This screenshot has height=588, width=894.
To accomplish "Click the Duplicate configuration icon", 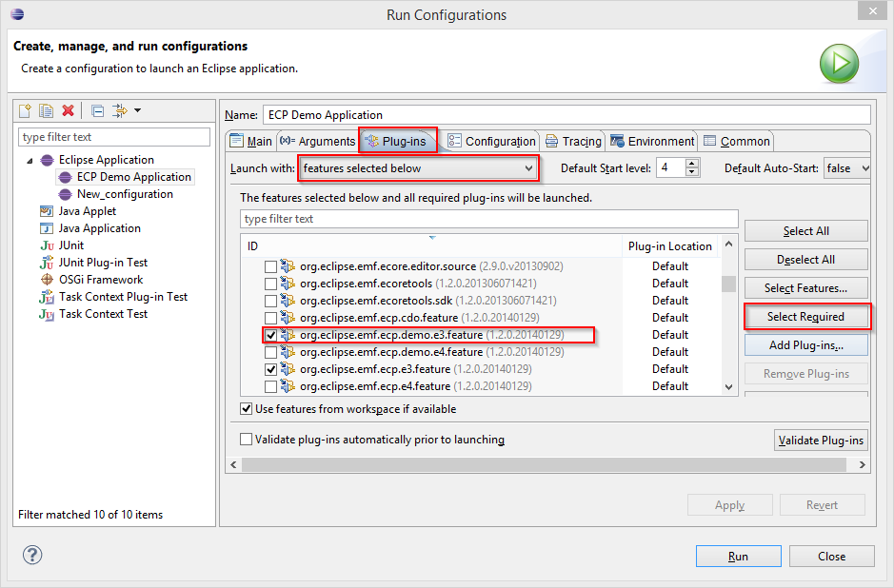I will click(x=47, y=110).
